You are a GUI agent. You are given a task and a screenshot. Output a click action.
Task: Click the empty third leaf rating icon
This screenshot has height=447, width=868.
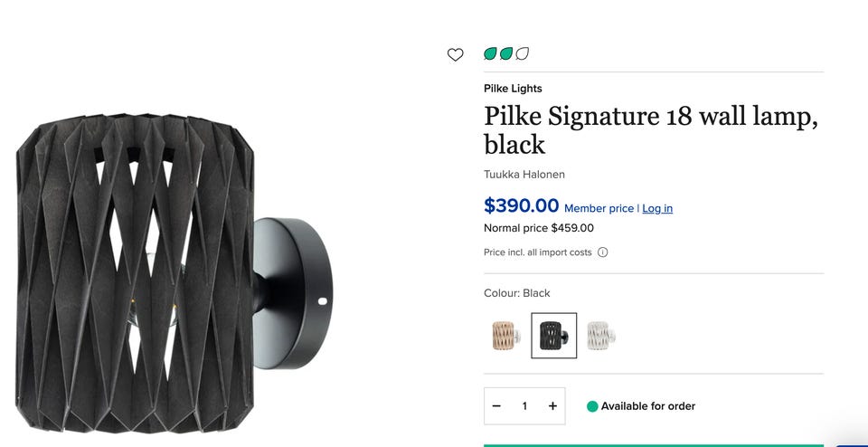coord(522,54)
